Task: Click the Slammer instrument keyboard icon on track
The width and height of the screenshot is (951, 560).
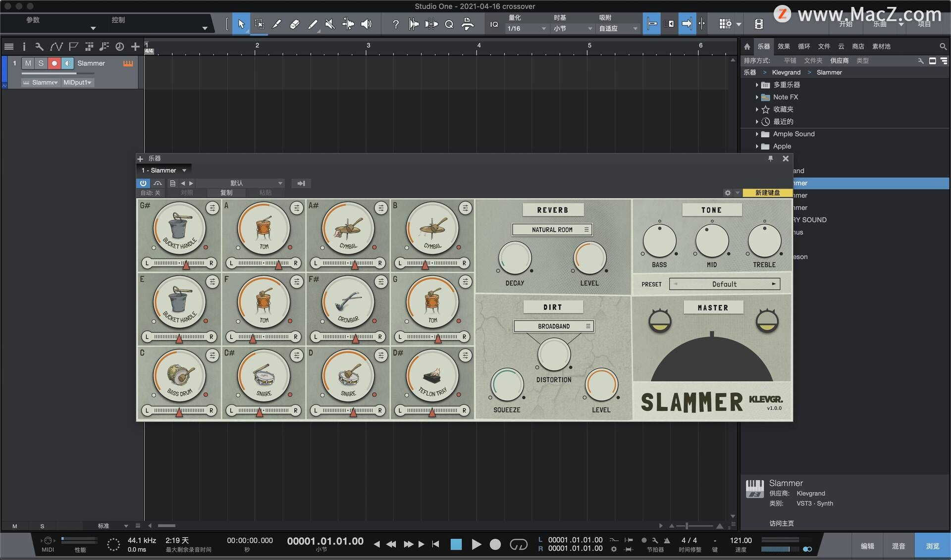Action: pos(128,63)
